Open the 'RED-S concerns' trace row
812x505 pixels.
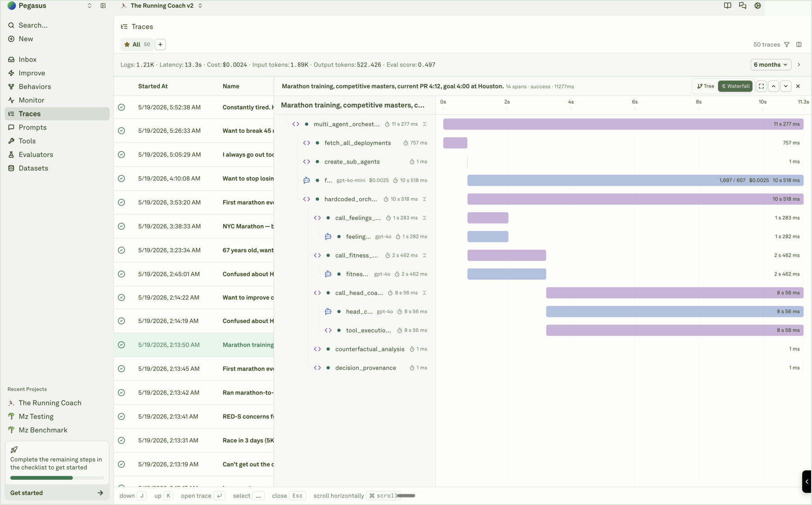coord(194,416)
